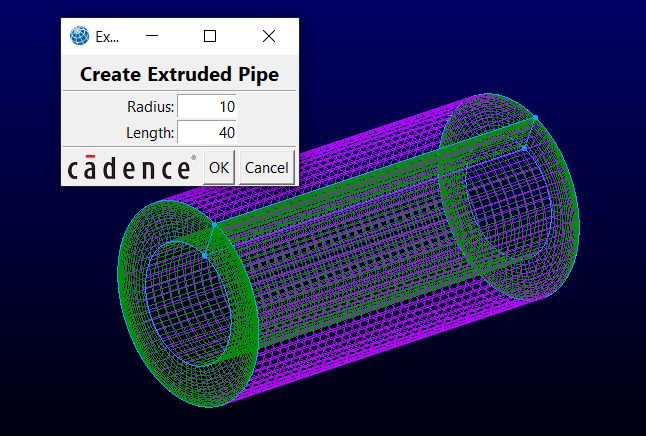Click the "Radius:" label
The image size is (646, 436).
tap(151, 107)
